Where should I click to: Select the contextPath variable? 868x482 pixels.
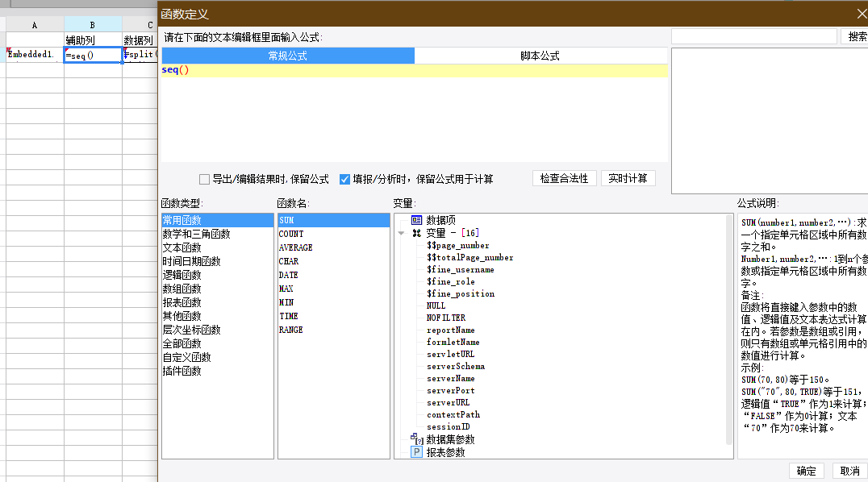[453, 415]
